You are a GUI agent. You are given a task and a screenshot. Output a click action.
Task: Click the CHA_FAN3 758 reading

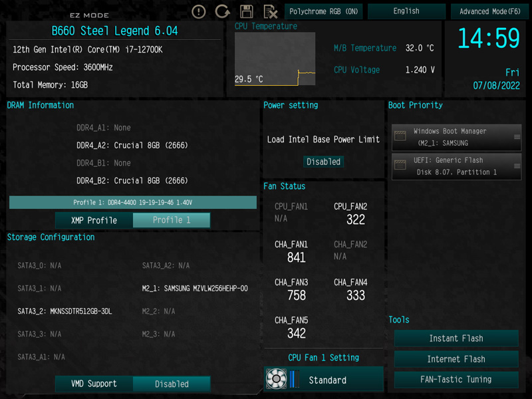click(x=291, y=290)
